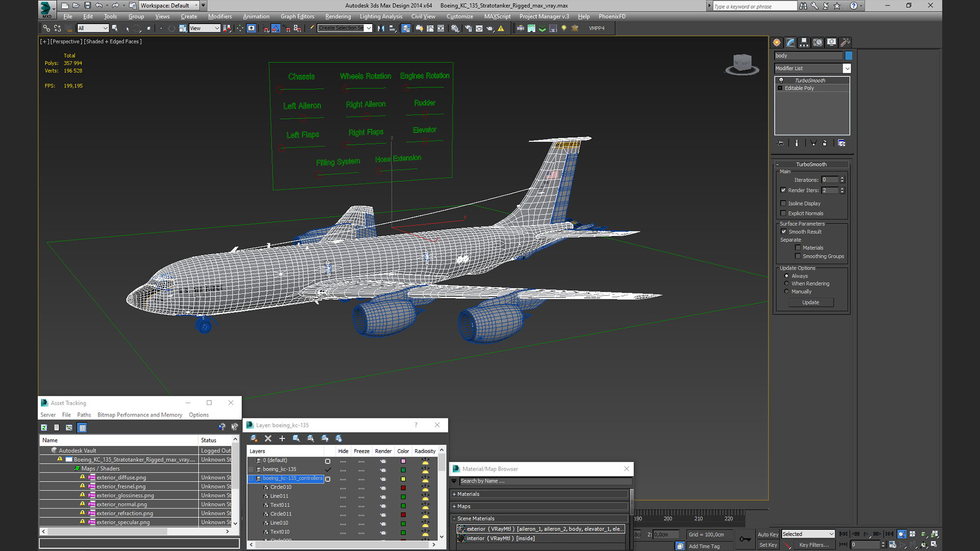Click the Set Keys key icon
980x551 pixels.
(x=745, y=539)
